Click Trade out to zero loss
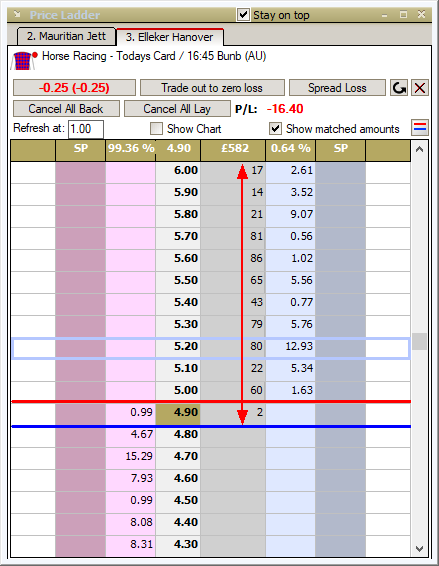 pos(212,88)
